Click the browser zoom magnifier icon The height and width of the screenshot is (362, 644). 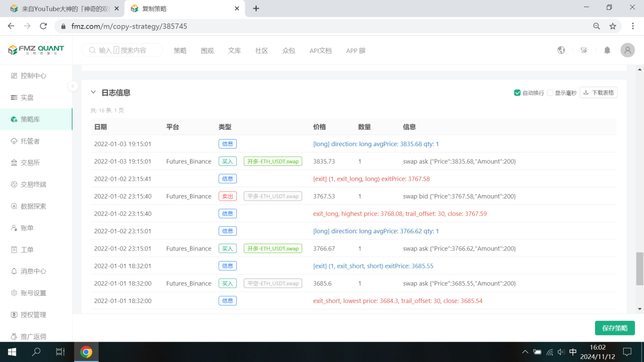tap(596, 26)
